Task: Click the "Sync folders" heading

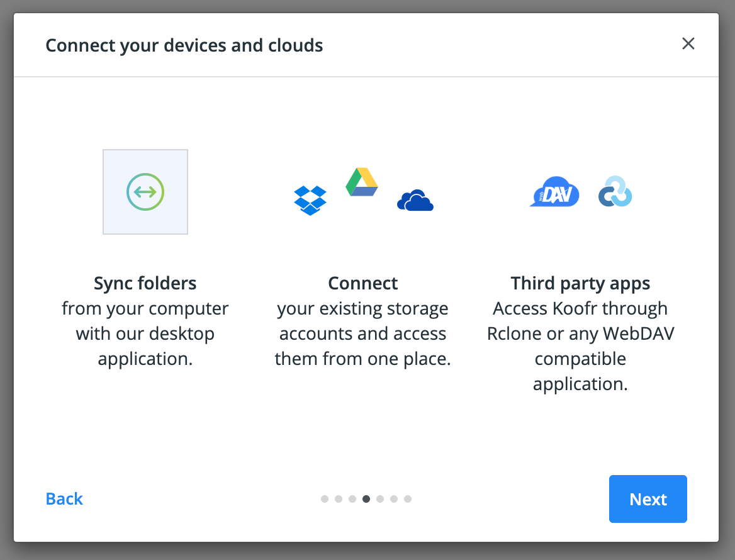Action: 145,283
